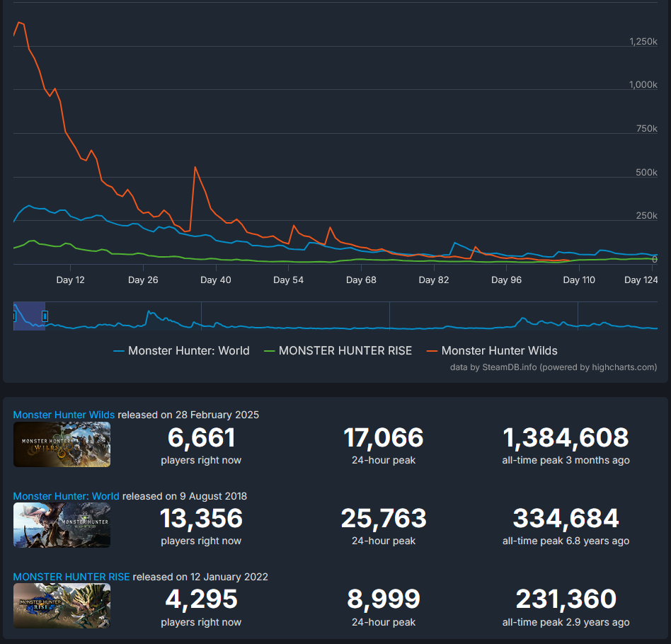Screen dimensions: 671x644
Task: Click the 8,999 24-hour peak value
Action: [x=384, y=599]
